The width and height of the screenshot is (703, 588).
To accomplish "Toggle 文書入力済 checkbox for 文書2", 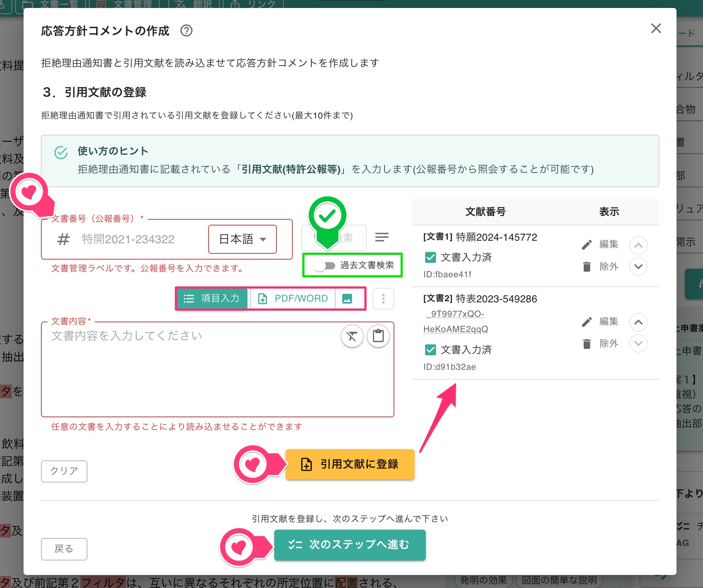I will tap(430, 350).
